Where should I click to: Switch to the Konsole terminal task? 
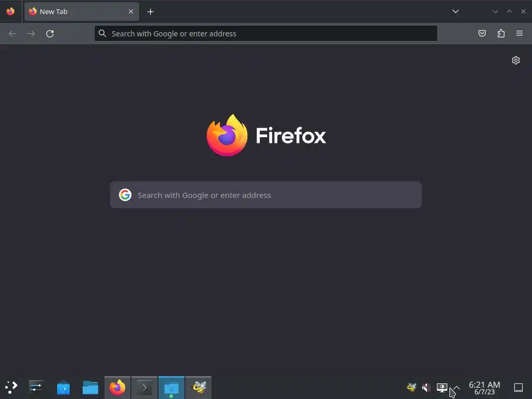144,388
